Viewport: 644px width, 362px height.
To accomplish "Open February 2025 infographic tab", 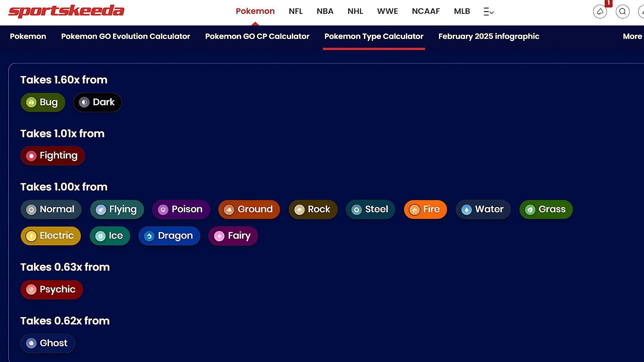I will 489,37.
